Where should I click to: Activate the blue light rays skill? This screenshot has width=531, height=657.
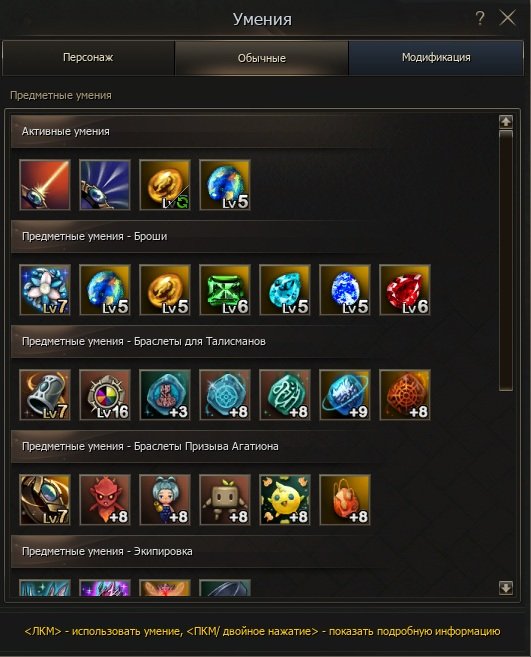[105, 185]
